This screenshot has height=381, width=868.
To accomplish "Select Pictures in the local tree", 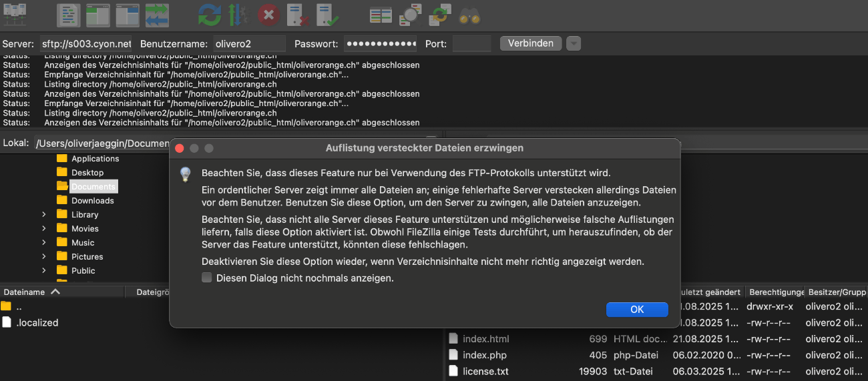I will [87, 256].
